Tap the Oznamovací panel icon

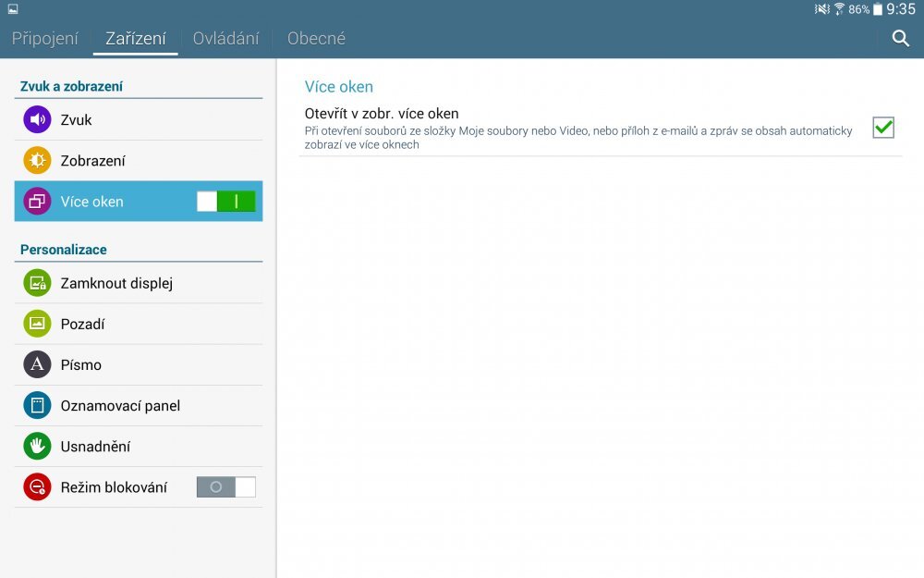[x=37, y=405]
